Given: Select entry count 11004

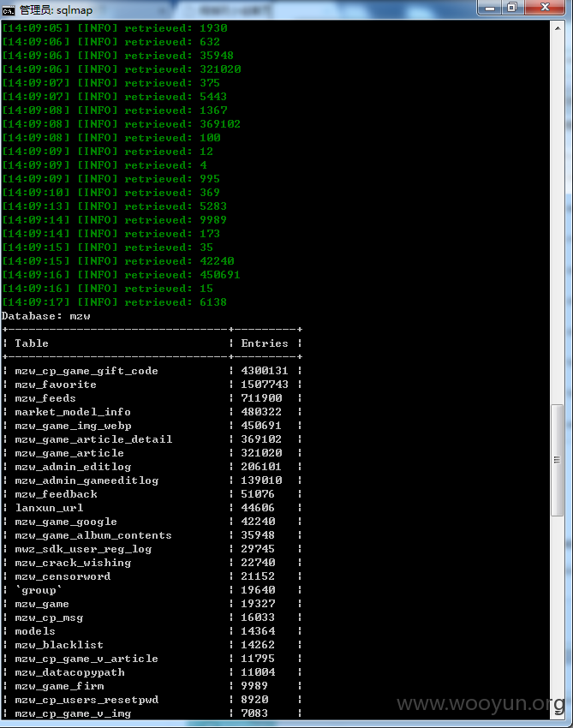Looking at the screenshot, I should click(258, 672).
